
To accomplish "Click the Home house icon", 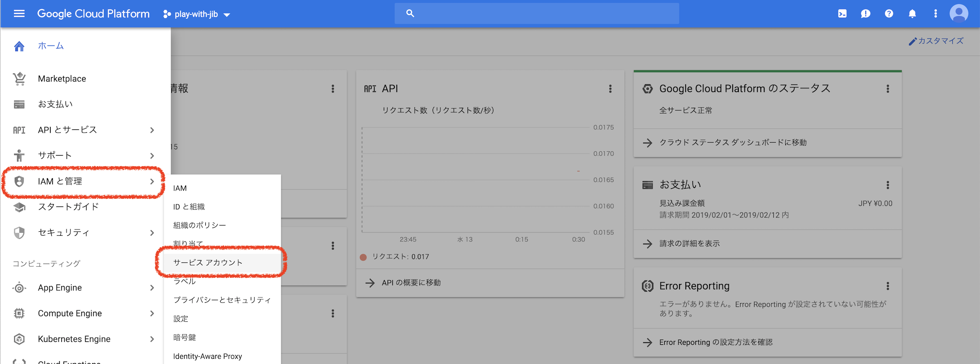I will [19, 46].
